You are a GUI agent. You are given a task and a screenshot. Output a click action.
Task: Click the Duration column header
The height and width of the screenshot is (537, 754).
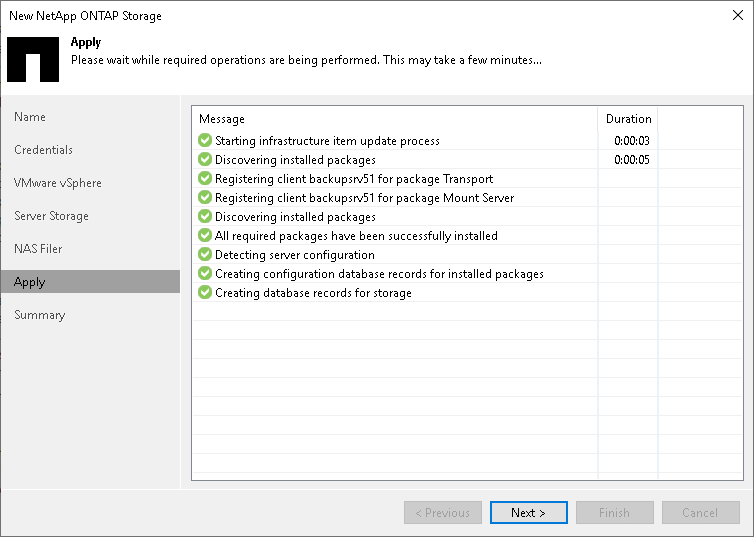pos(628,119)
